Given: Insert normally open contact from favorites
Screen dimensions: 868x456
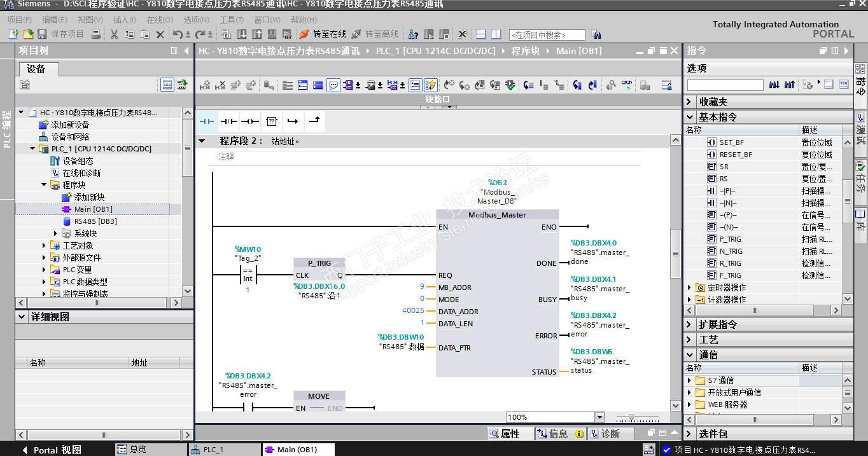Looking at the screenshot, I should [x=207, y=121].
